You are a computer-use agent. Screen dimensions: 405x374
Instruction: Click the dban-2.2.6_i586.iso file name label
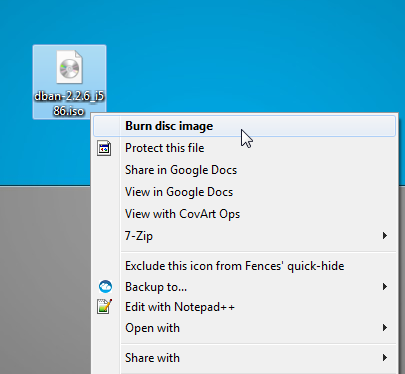(x=69, y=103)
